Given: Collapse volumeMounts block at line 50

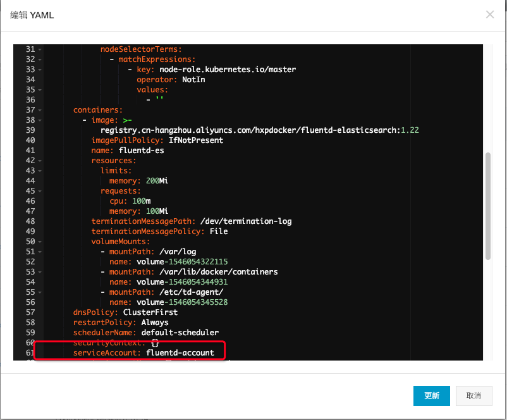Looking at the screenshot, I should [x=40, y=242].
